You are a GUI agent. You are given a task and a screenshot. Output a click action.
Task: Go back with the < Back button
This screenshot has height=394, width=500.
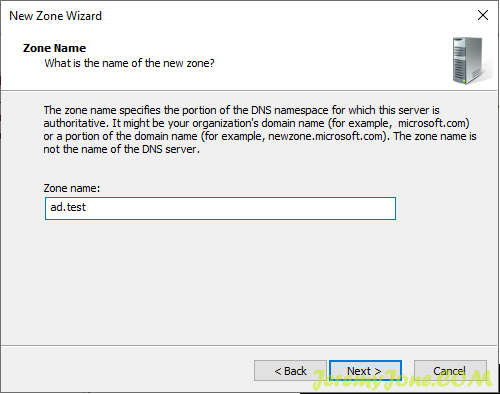pyautogui.click(x=290, y=371)
